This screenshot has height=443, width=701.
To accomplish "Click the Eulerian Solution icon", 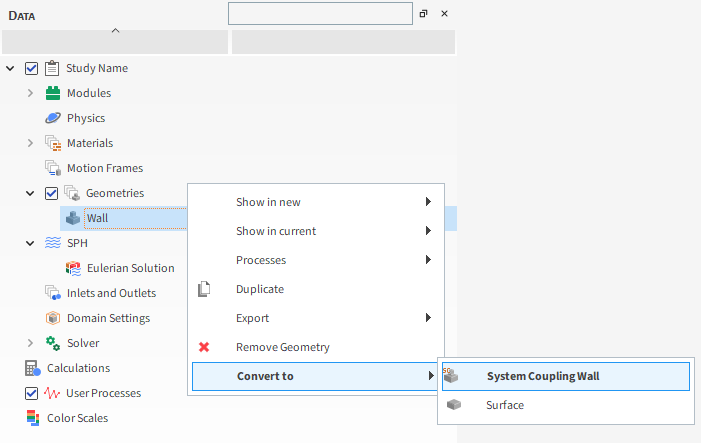I will coord(73,268).
